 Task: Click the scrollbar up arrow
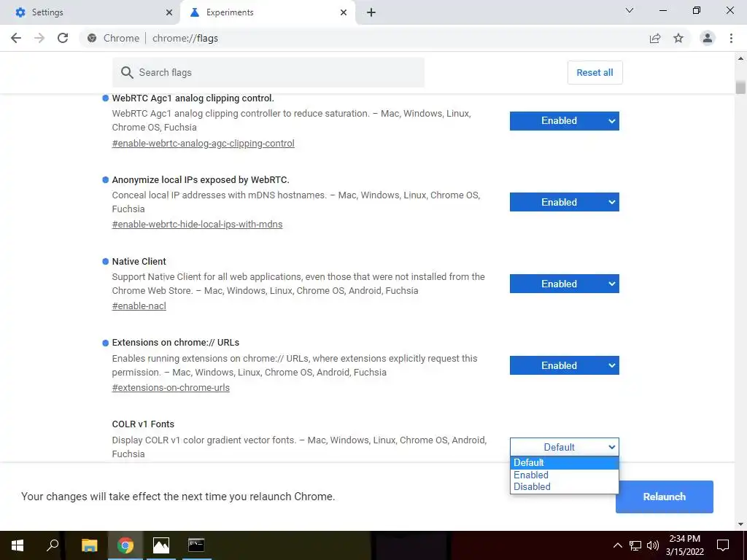pos(740,58)
